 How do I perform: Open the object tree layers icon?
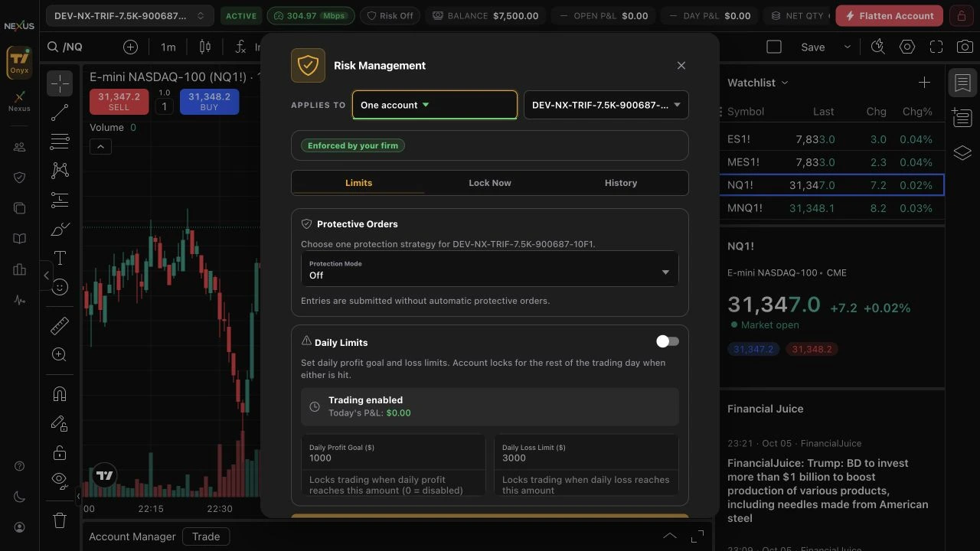(x=962, y=153)
